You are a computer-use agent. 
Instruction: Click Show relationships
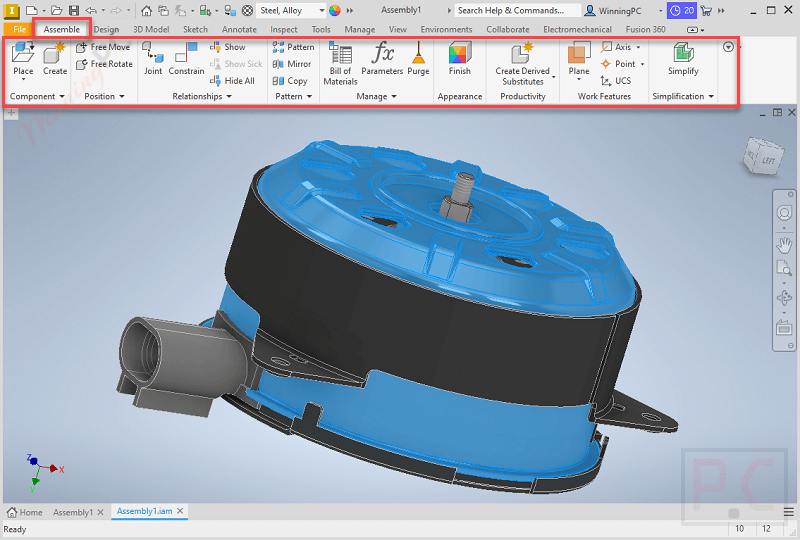228,47
